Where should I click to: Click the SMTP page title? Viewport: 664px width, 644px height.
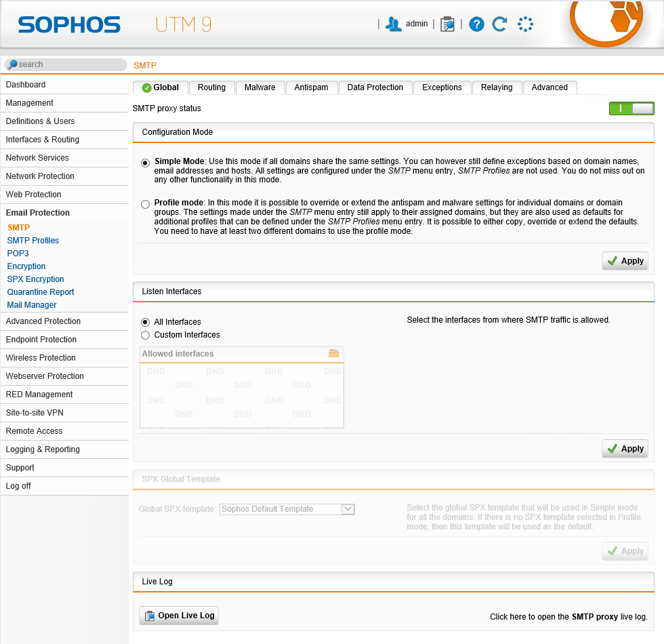click(145, 66)
